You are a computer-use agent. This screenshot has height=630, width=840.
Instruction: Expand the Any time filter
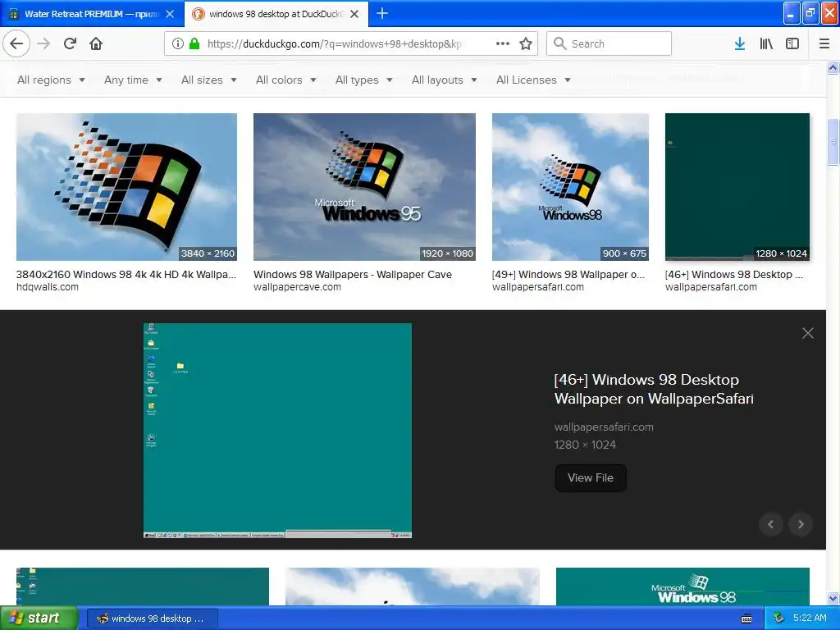[133, 80]
